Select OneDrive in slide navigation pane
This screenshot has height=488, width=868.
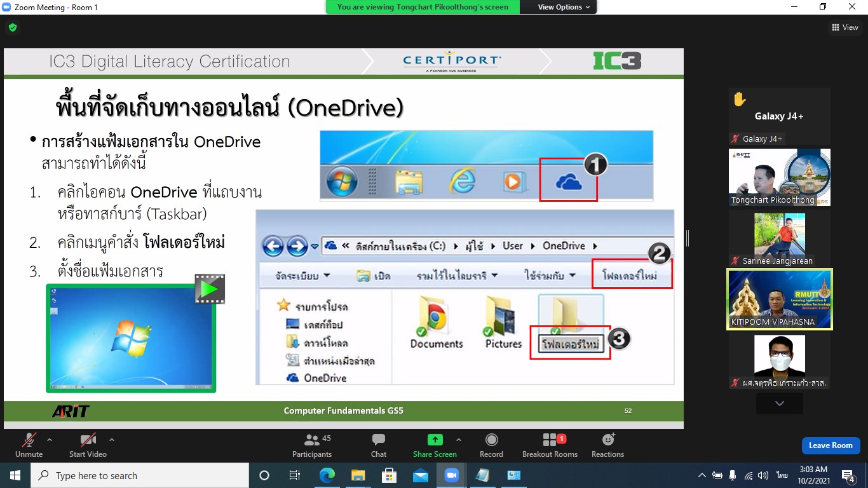pyautogui.click(x=316, y=378)
